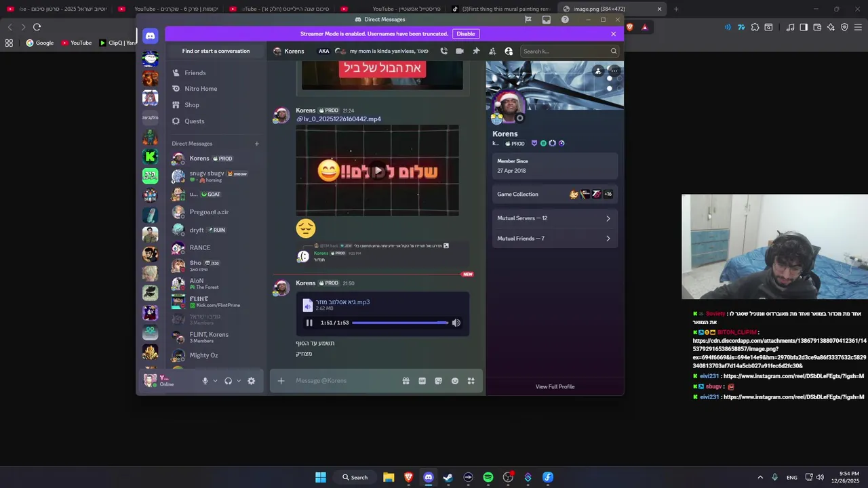The height and width of the screenshot is (488, 868).
Task: Open Steam from the taskbar
Action: tap(448, 477)
